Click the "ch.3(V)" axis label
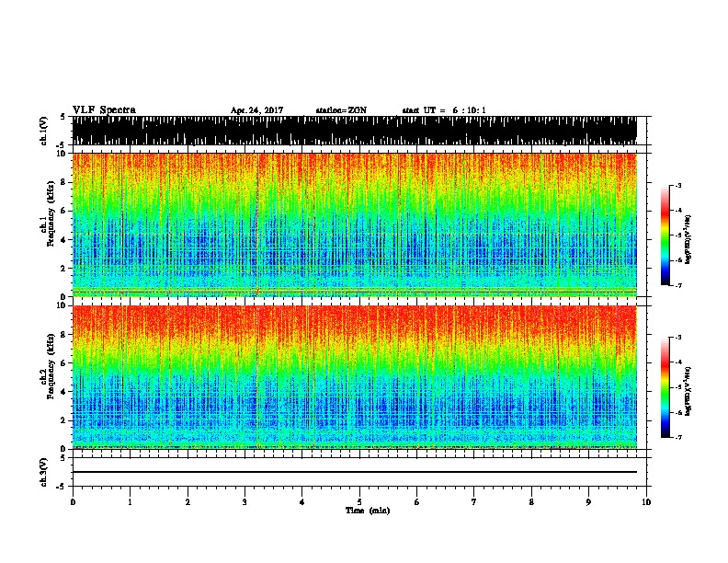Viewport: 728px width, 563px height. coord(44,472)
